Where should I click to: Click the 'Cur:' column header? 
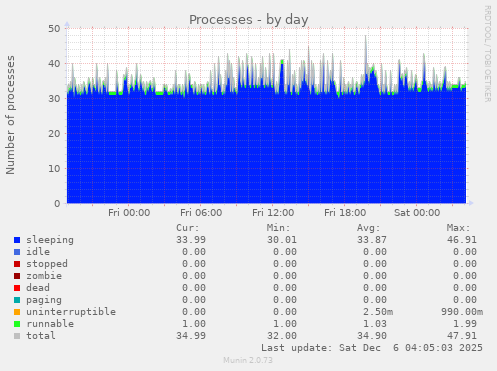[x=188, y=228]
